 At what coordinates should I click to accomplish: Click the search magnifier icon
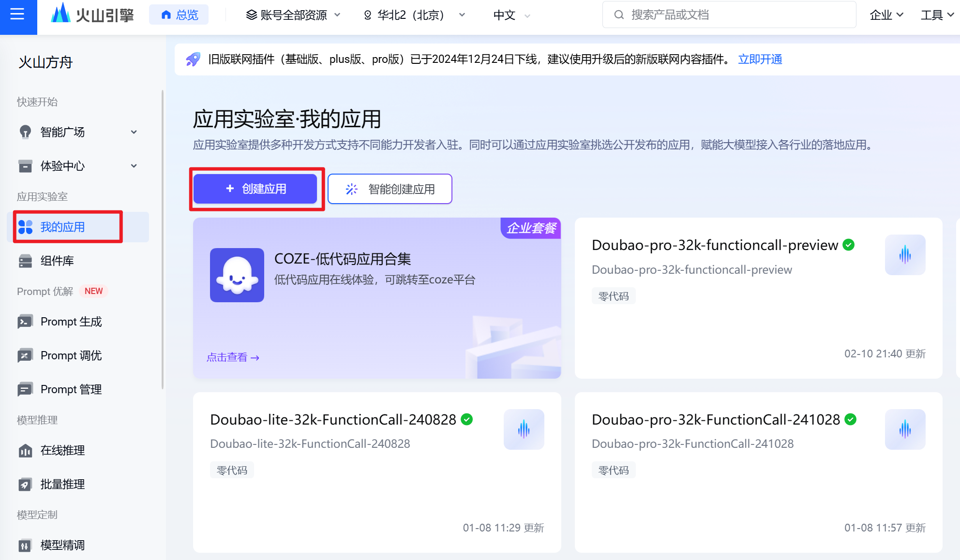click(618, 15)
